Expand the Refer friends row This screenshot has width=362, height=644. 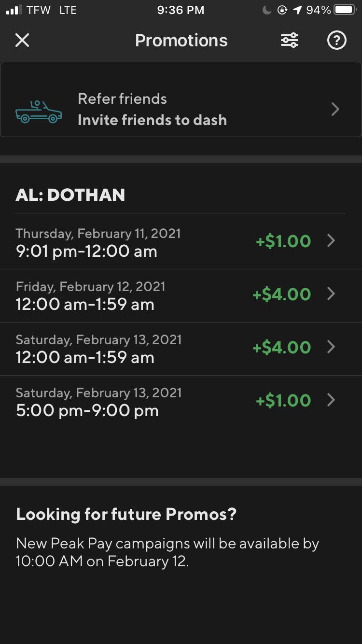click(334, 109)
